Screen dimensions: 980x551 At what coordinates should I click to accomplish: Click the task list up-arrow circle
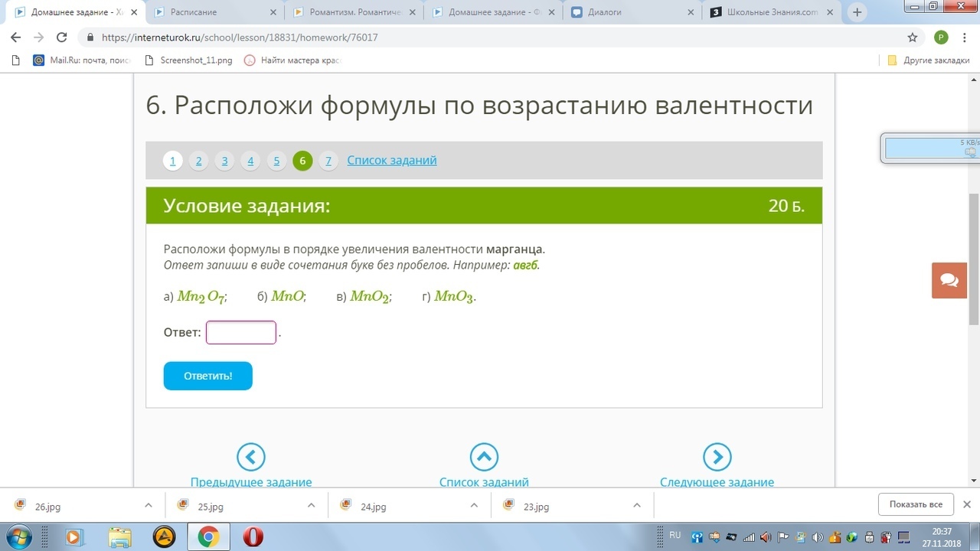pyautogui.click(x=484, y=457)
